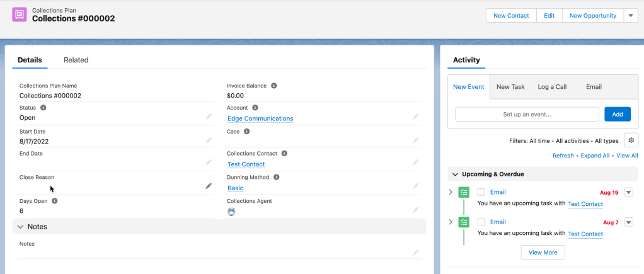Click the Collections Plan record icon

point(20,15)
